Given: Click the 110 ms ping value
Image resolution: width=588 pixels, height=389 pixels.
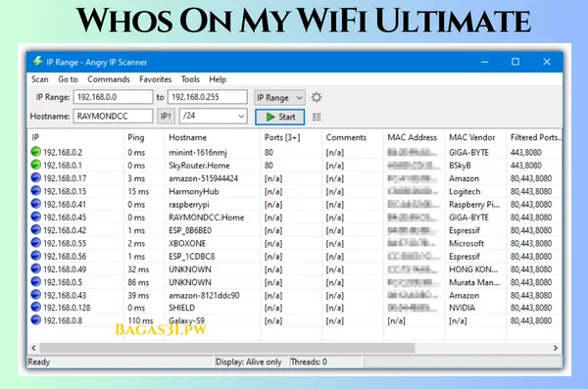Looking at the screenshot, I should click(x=140, y=320).
